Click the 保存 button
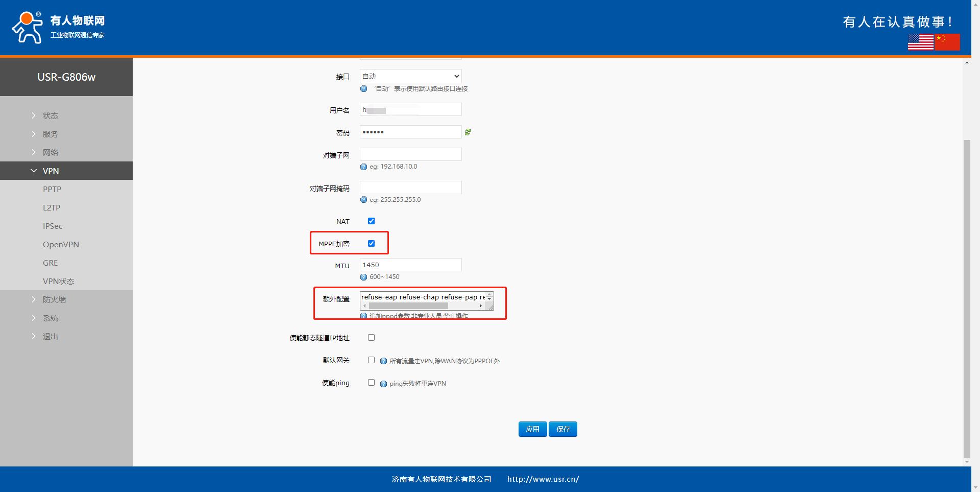 (x=562, y=429)
